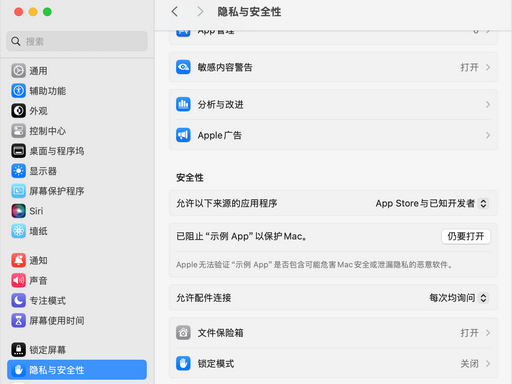Click 仍要打开 button
This screenshot has height=384, width=512.
coord(466,236)
